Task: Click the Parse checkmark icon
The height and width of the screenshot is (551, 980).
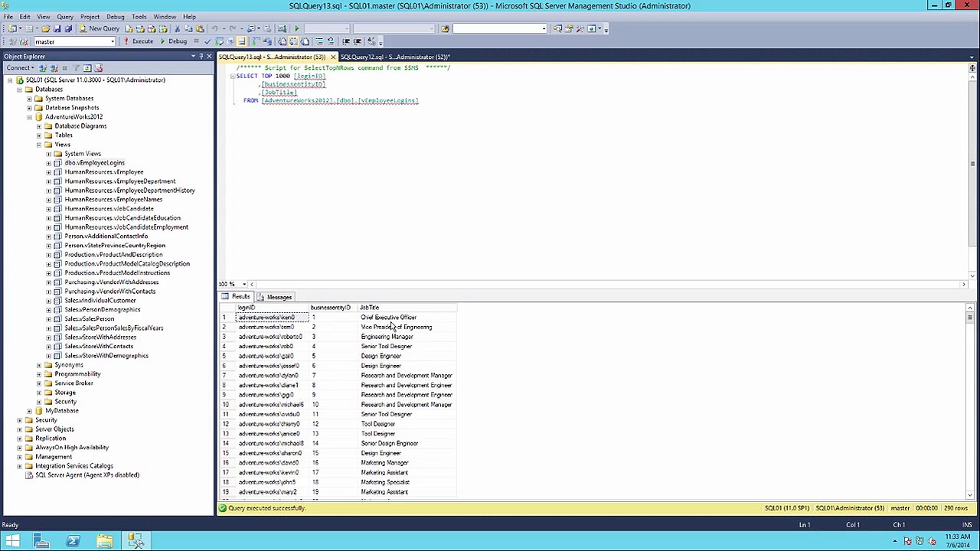Action: [207, 41]
